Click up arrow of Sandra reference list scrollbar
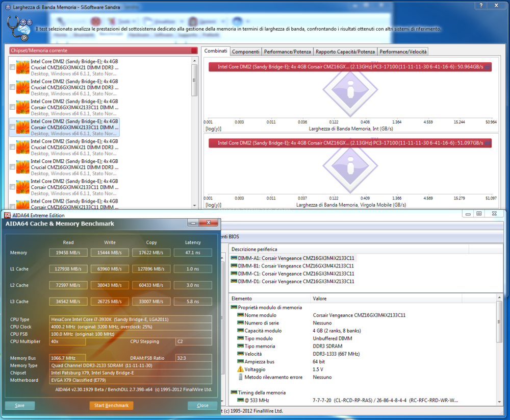Image resolution: width=510 pixels, height=420 pixels. coord(194,61)
